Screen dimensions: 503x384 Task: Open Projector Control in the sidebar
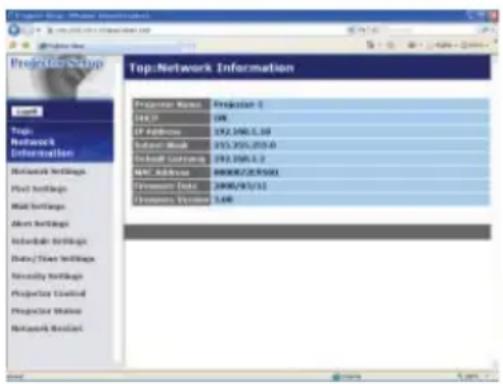pos(48,293)
